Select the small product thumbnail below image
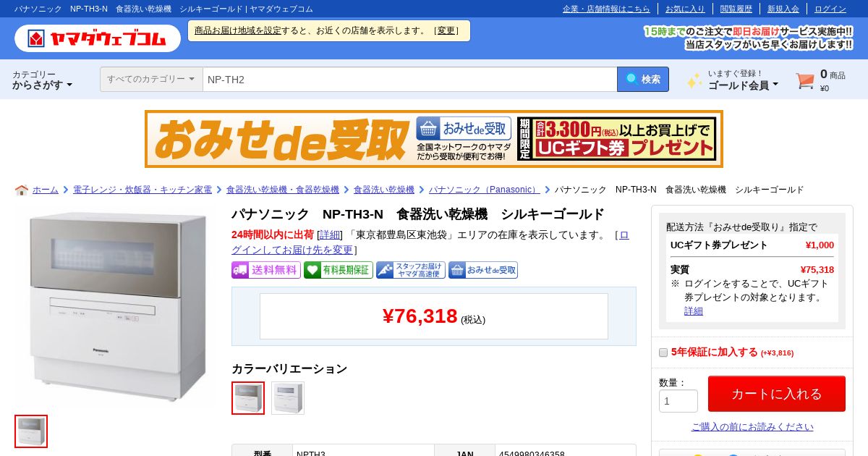The width and height of the screenshot is (868, 456). pyautogui.click(x=31, y=431)
